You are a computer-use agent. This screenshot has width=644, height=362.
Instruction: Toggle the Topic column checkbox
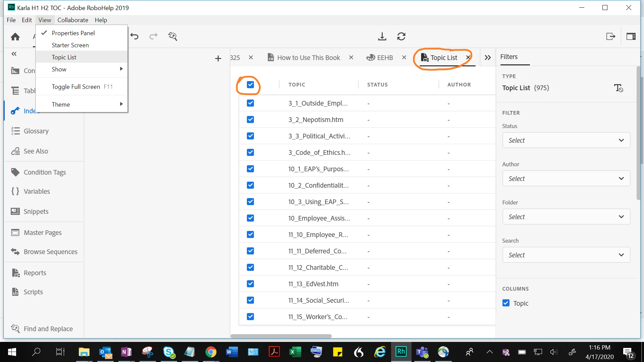506,303
